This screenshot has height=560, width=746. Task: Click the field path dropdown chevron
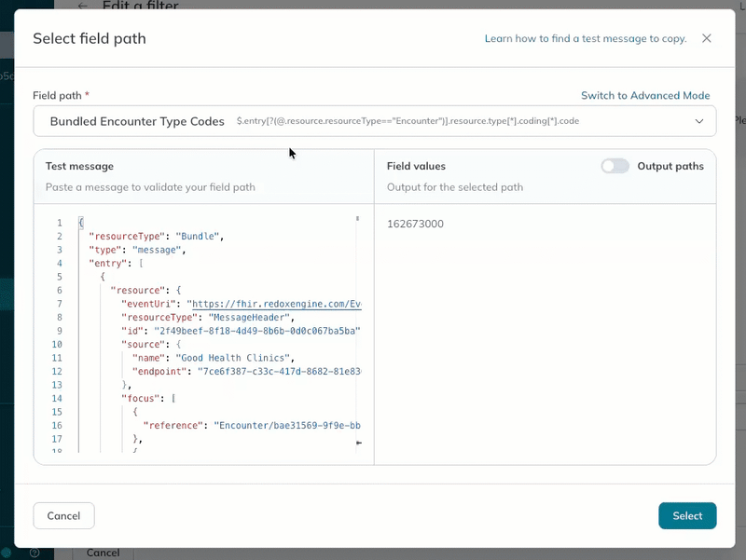698,121
